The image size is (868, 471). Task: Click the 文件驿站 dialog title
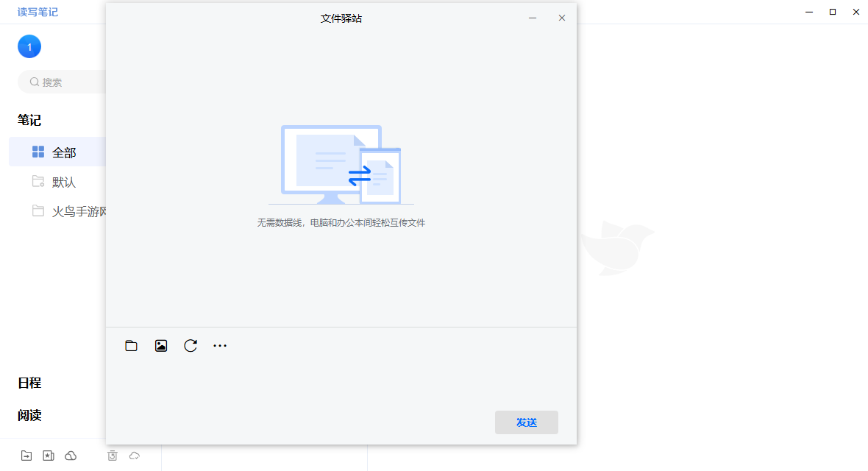(341, 18)
